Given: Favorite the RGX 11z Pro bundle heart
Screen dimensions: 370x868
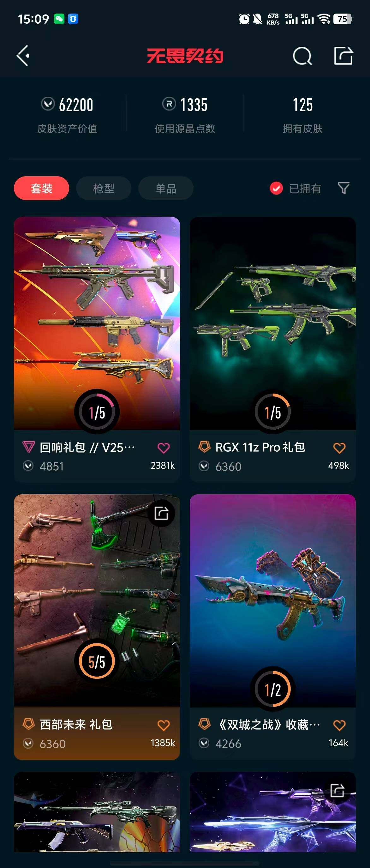Looking at the screenshot, I should (339, 448).
